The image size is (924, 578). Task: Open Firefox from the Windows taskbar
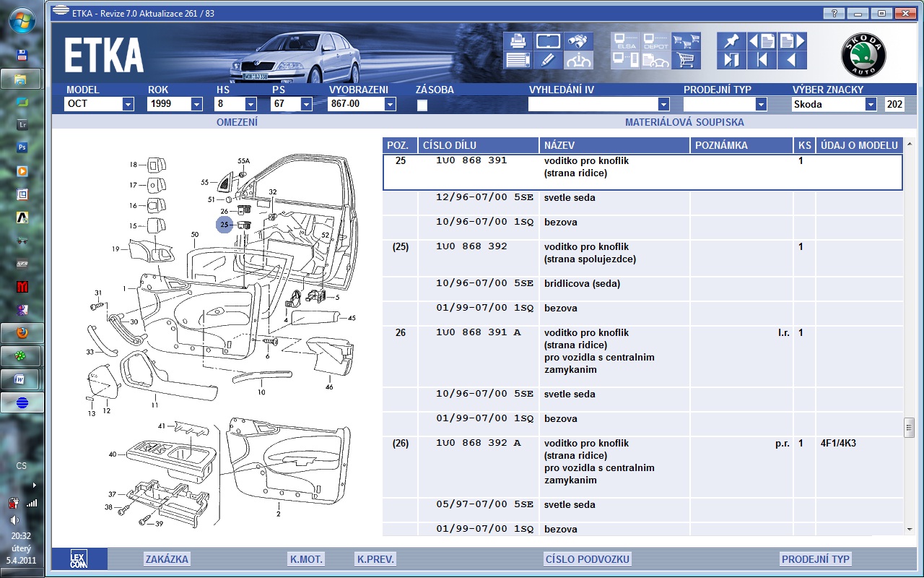[x=22, y=334]
